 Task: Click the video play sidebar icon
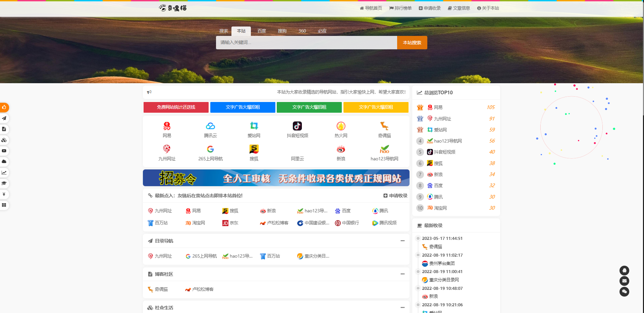pyautogui.click(x=4, y=151)
